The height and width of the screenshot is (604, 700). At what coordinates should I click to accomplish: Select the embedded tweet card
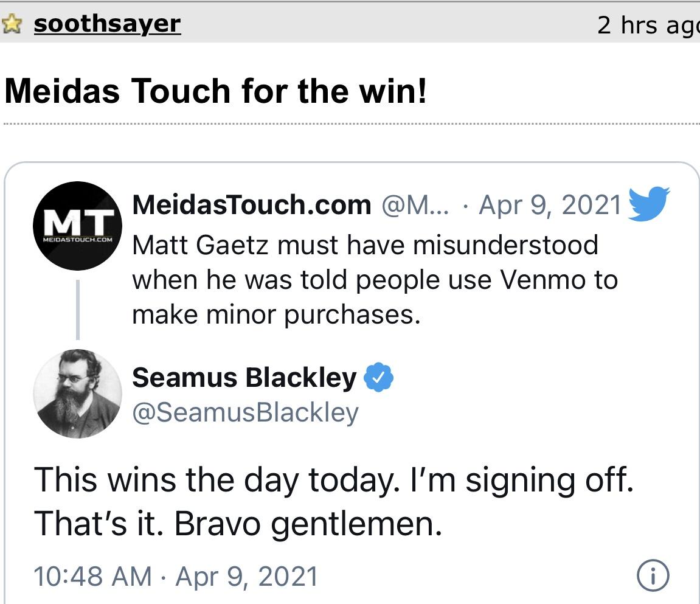click(350, 377)
